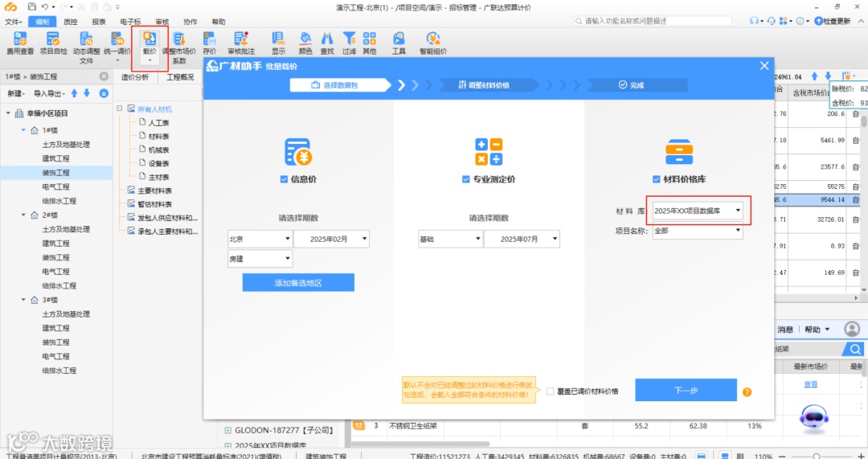Screen dimensions: 868x459
Task: Click the undo arrow icon
Action: point(45,7)
